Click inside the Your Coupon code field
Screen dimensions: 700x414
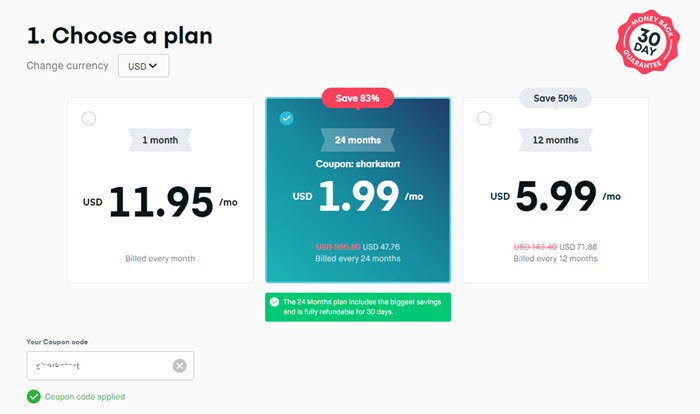[110, 366]
